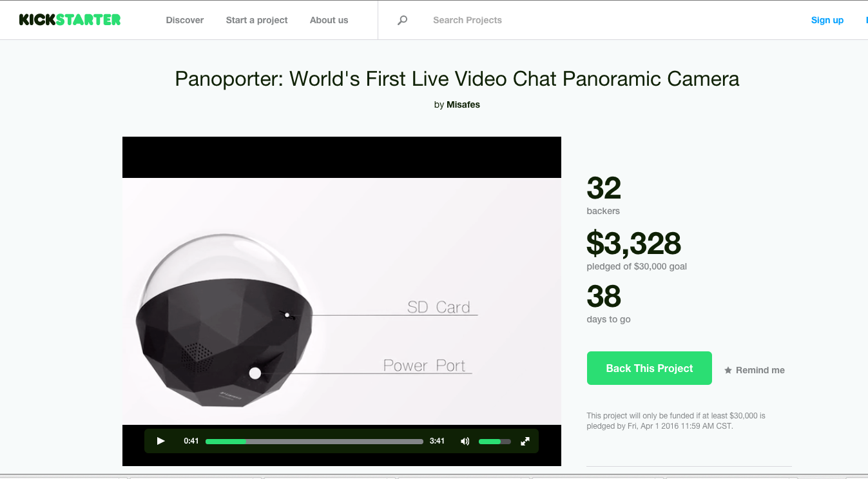
Task: Click the Remind me link
Action: coord(760,370)
